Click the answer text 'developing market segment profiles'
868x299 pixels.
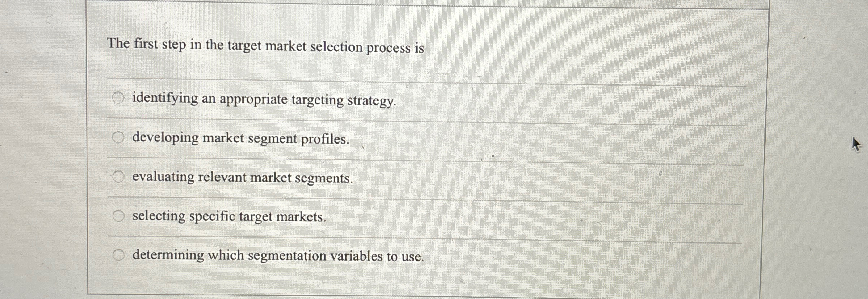pyautogui.click(x=240, y=138)
